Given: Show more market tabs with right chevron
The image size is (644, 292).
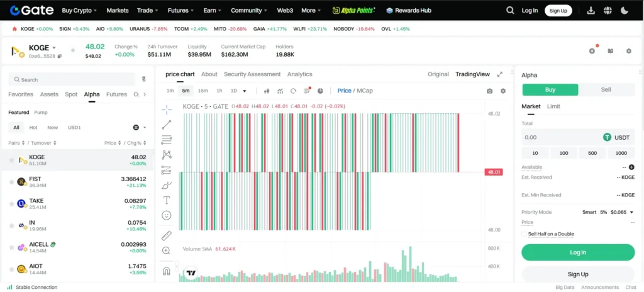Looking at the screenshot, I should pos(144,94).
